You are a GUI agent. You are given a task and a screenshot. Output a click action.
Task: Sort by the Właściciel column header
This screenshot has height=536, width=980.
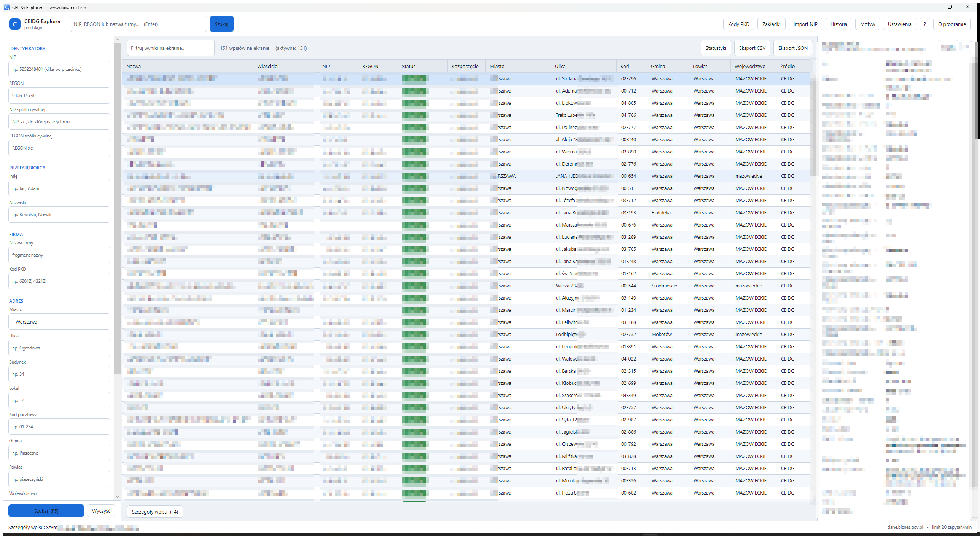286,66
